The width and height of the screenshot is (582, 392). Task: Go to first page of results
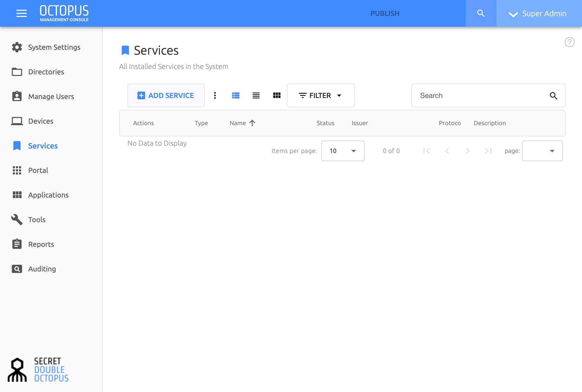[427, 151]
